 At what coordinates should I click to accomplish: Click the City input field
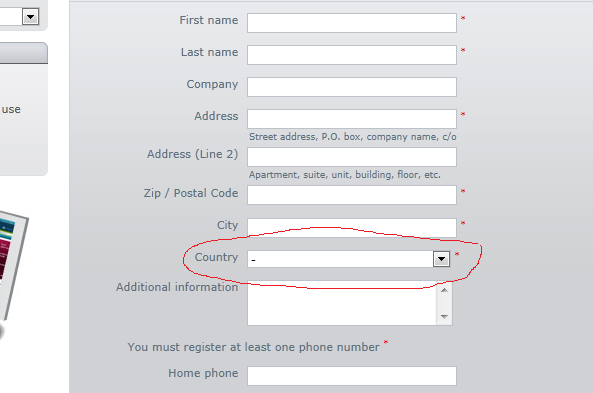coord(352,228)
